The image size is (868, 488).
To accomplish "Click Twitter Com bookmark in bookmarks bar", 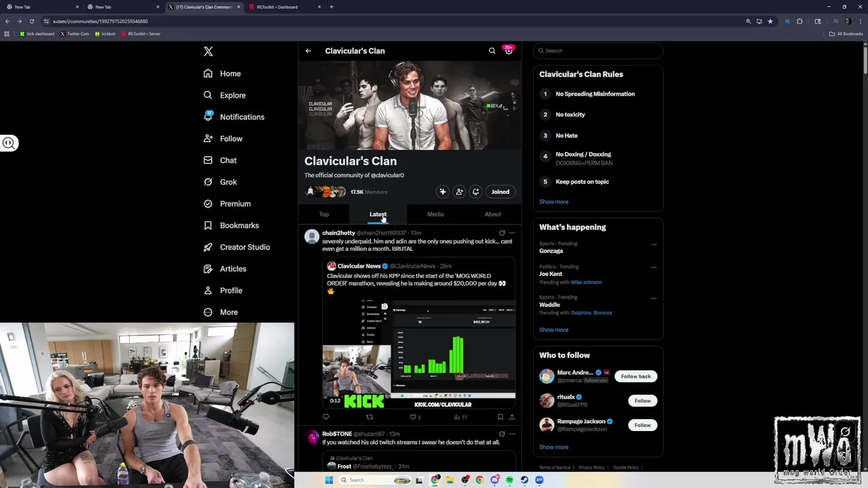I will (x=75, y=33).
